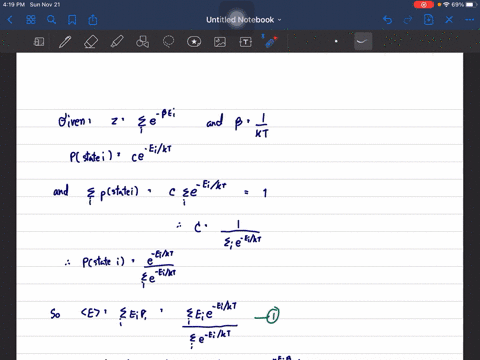Select the Laser pointer tool
Image resolution: width=480 pixels, height=360 pixels.
pos(270,41)
